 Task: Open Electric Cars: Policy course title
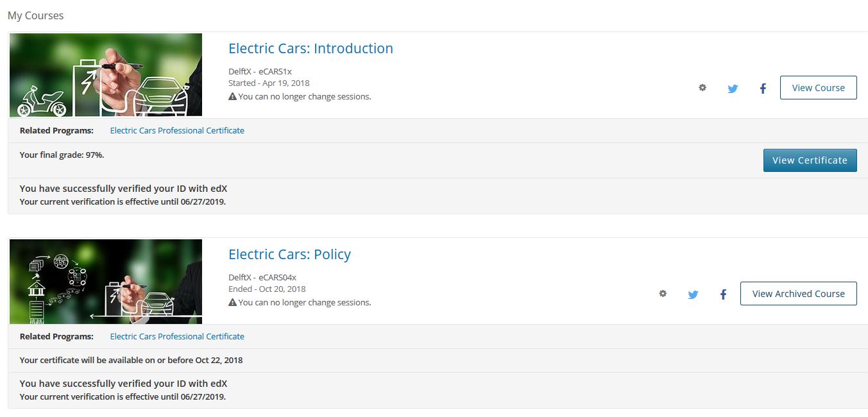[290, 255]
